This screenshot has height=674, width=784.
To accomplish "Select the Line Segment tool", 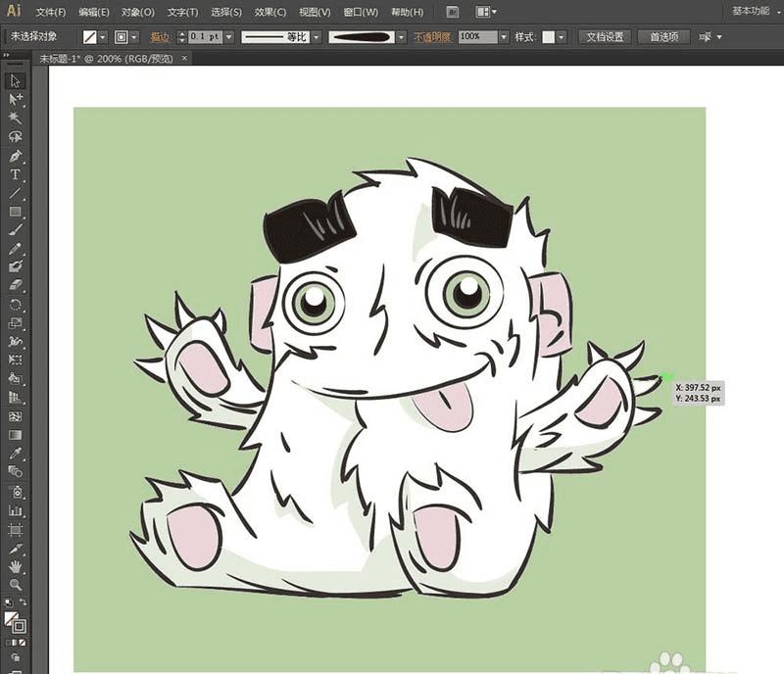I will [15, 193].
